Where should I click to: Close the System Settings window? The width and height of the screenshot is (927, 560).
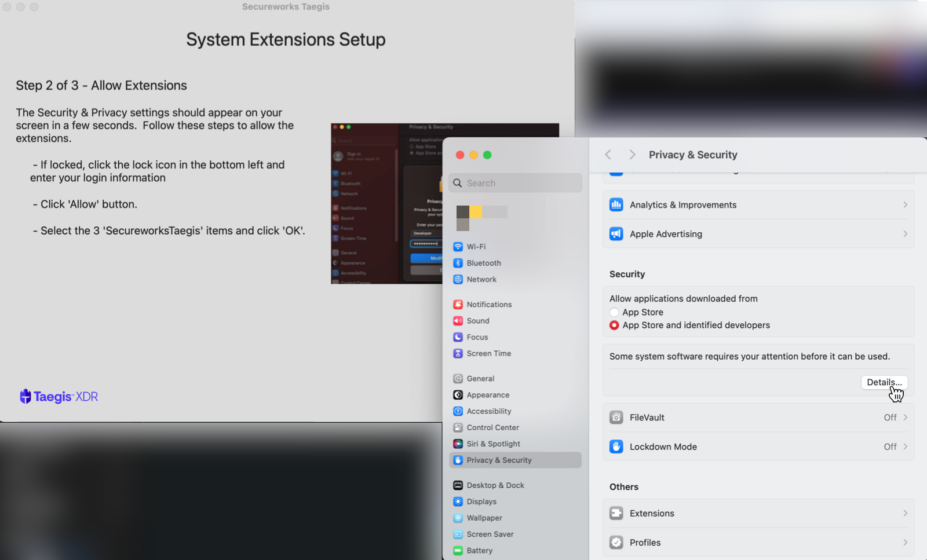pos(460,155)
